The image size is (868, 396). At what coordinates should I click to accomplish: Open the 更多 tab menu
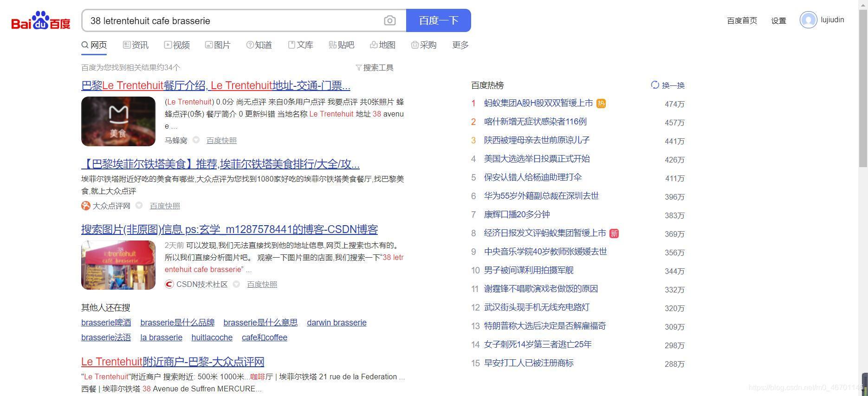click(x=460, y=45)
